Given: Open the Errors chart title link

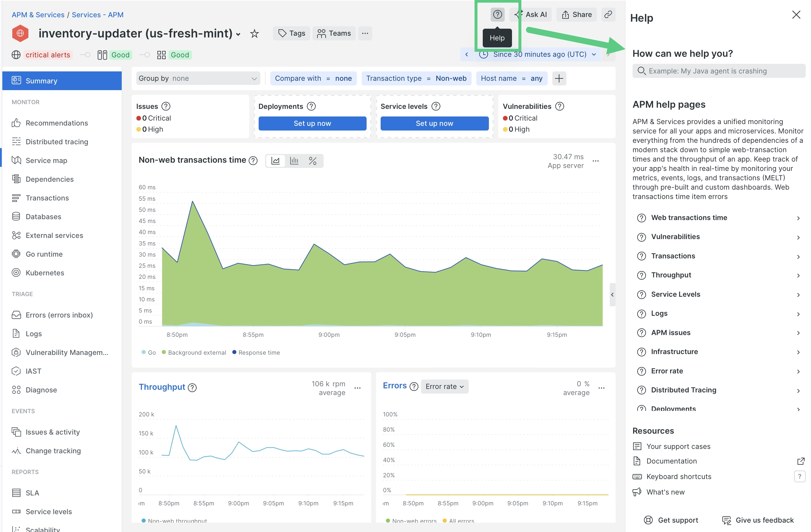Looking at the screenshot, I should point(395,385).
